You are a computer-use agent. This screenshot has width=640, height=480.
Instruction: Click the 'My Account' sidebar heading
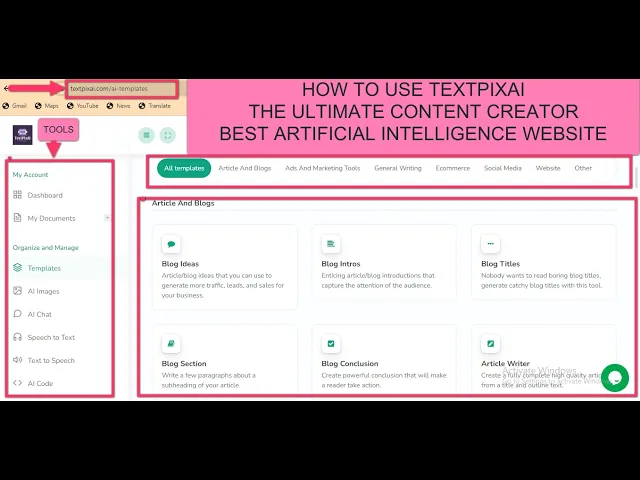[x=30, y=175]
